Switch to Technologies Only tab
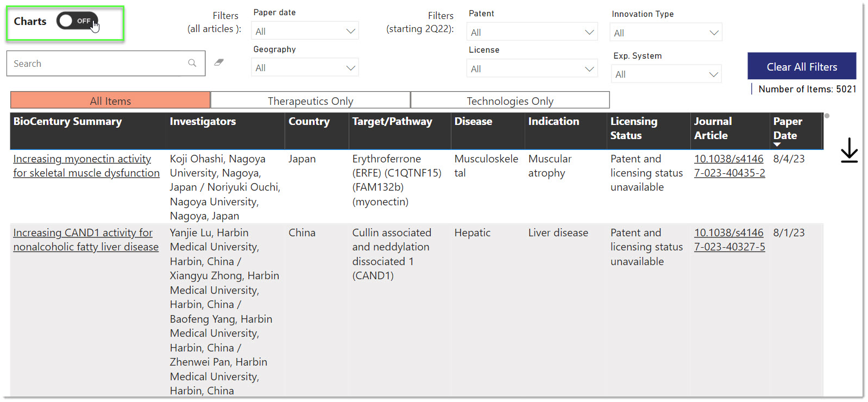The height and width of the screenshot is (402, 868). pos(510,101)
